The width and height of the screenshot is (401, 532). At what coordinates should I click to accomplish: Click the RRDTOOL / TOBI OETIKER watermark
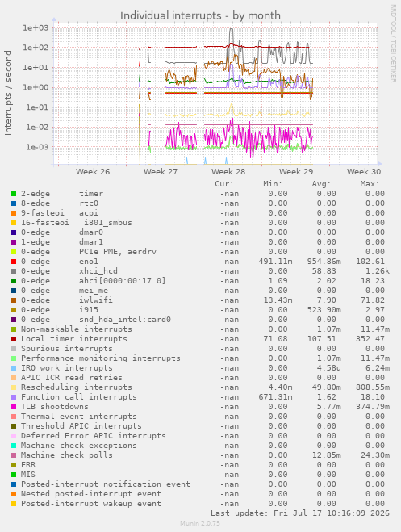pyautogui.click(x=393, y=43)
